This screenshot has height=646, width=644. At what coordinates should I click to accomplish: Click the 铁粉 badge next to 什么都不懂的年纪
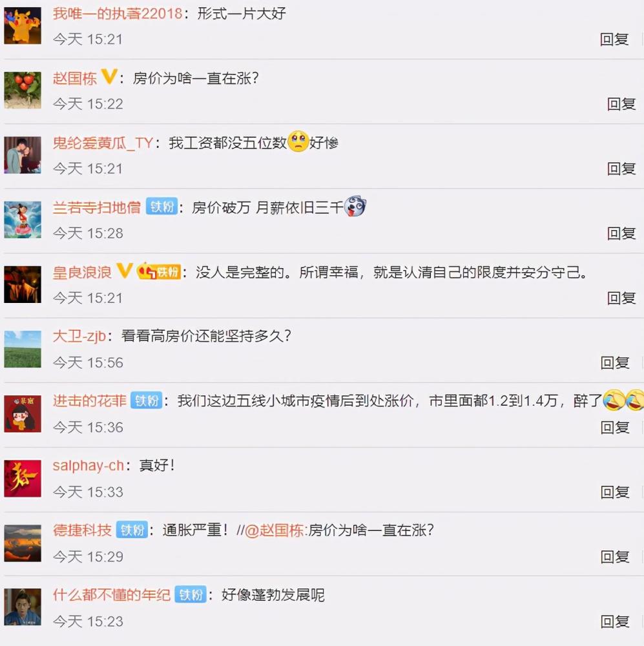point(191,594)
